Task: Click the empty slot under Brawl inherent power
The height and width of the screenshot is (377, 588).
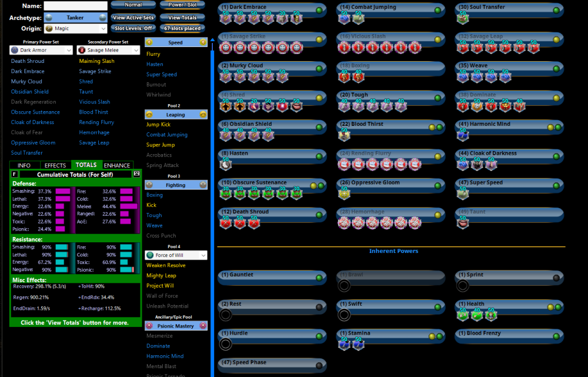Action: (x=344, y=286)
